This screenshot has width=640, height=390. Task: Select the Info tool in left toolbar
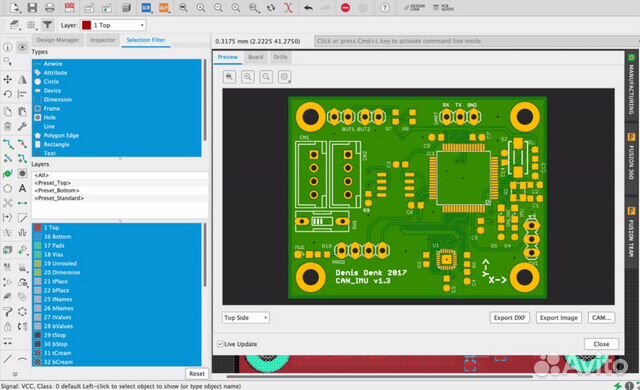[x=7, y=47]
